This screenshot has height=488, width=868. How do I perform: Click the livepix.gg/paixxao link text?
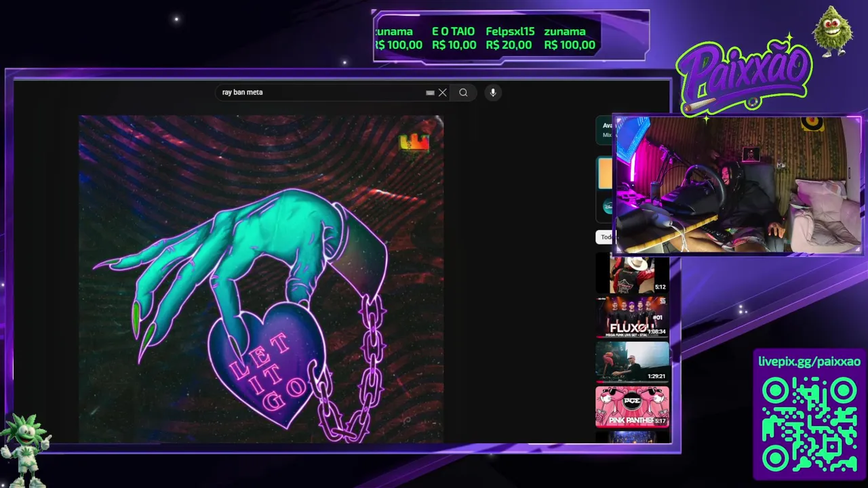pos(809,362)
